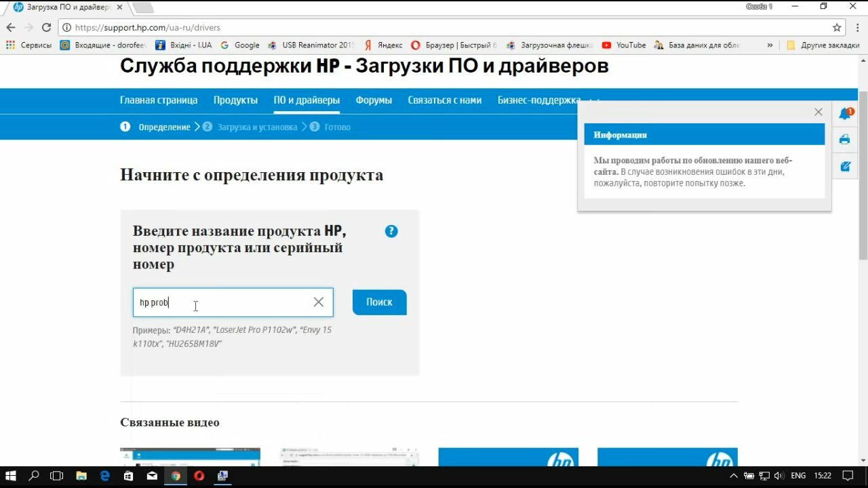Open Task View in taskbar
868x488 pixels.
click(57, 476)
